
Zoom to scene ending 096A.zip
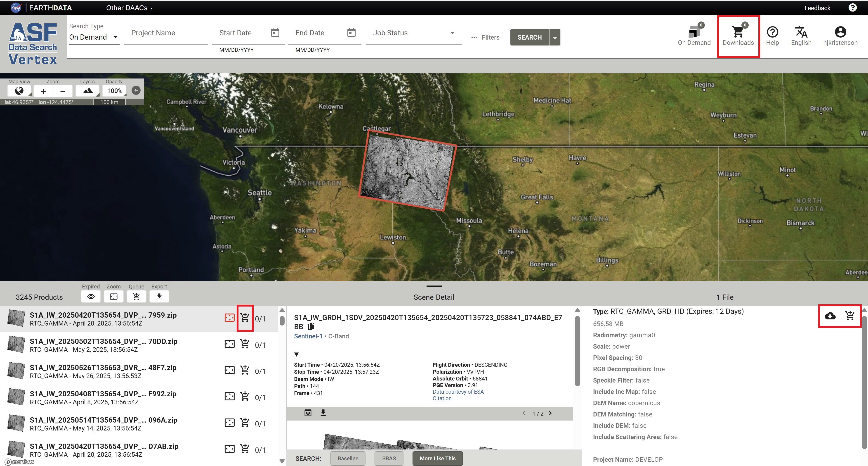229,423
